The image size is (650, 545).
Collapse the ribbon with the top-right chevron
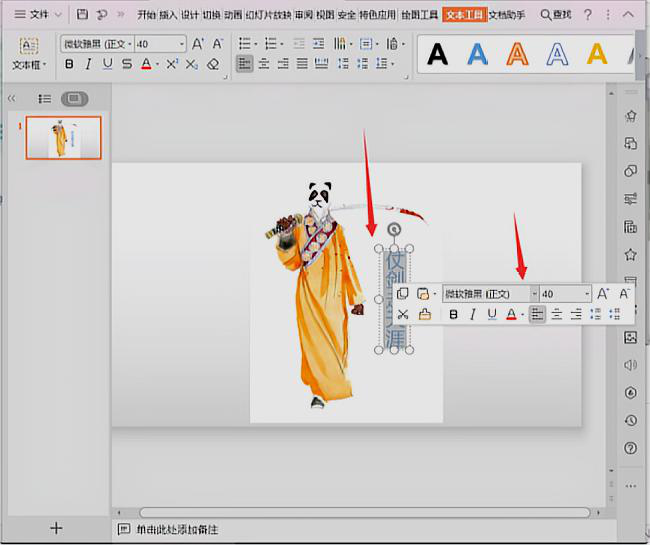pyautogui.click(x=628, y=15)
